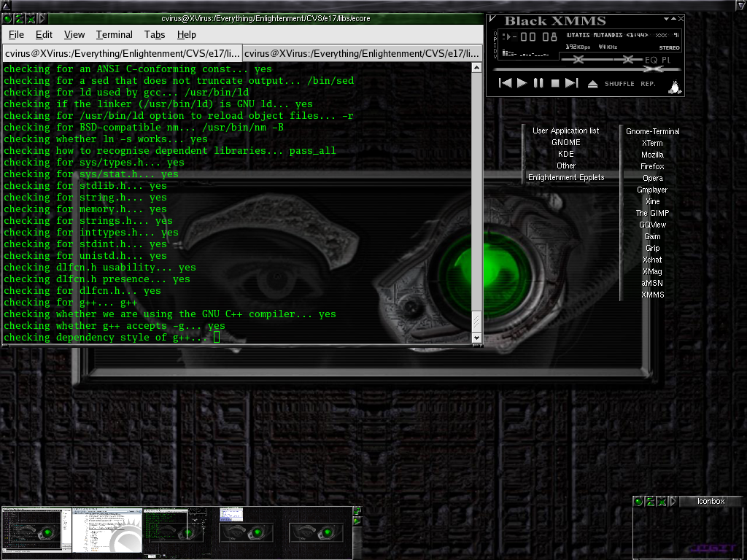Launch The GIMP from the application menu

652,213
